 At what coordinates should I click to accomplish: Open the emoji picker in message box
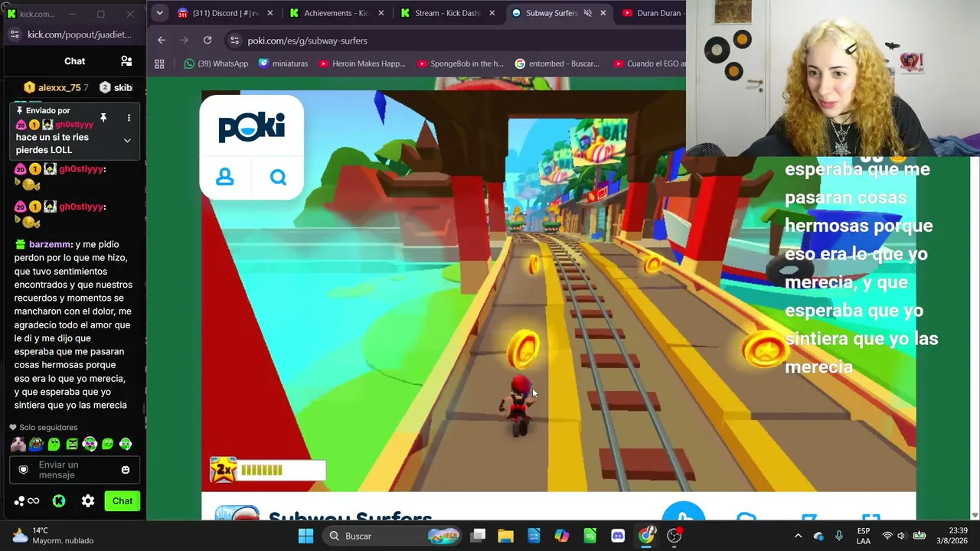[126, 470]
